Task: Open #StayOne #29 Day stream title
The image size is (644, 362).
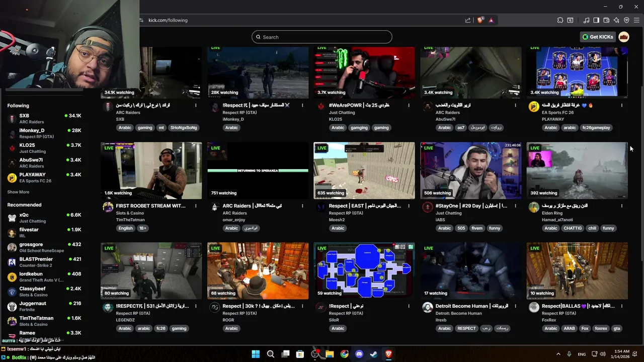Action: 471,206
